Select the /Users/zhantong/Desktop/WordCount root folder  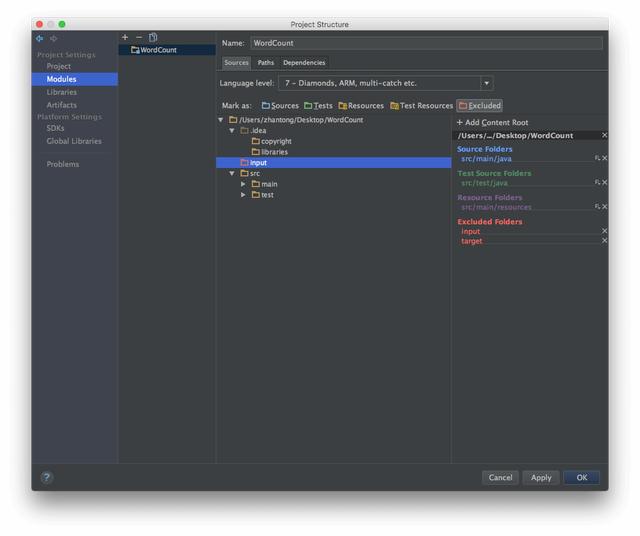tap(296, 120)
